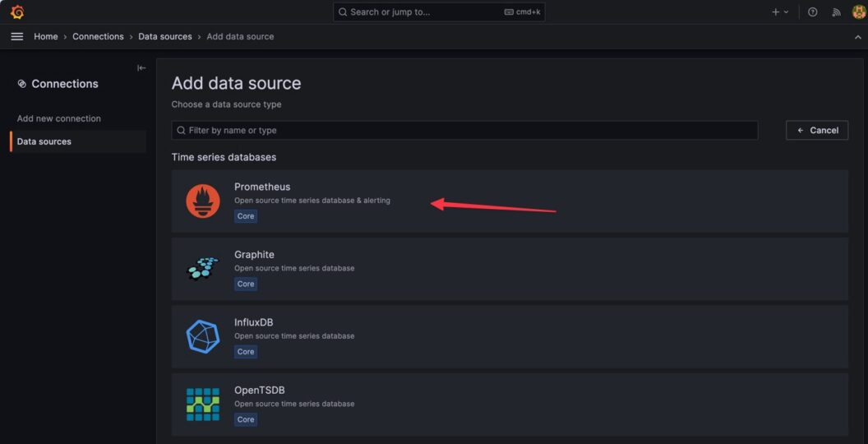Open the news RSS feed icon
Screen dimensions: 868x444
click(x=836, y=12)
